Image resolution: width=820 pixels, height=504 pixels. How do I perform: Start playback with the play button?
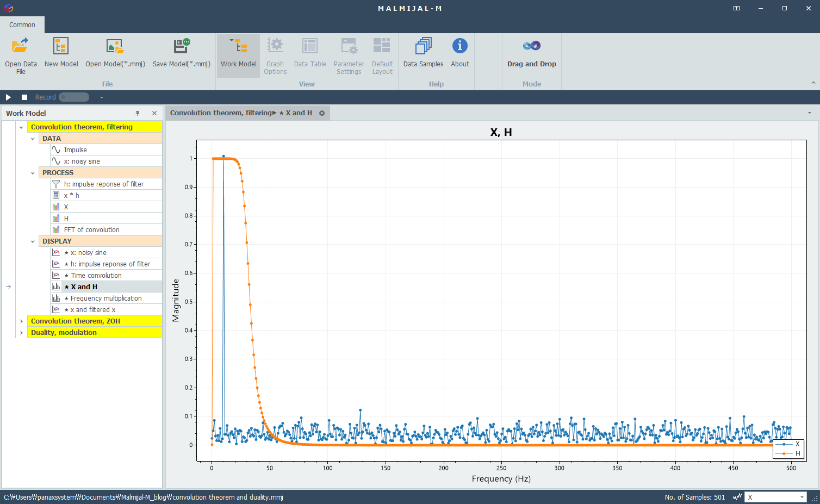coord(8,97)
